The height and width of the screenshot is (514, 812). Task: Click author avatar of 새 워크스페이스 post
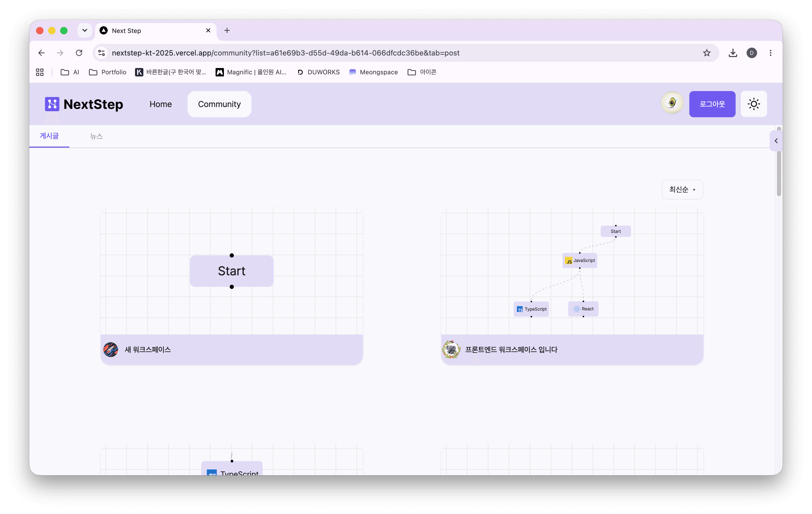(x=111, y=349)
